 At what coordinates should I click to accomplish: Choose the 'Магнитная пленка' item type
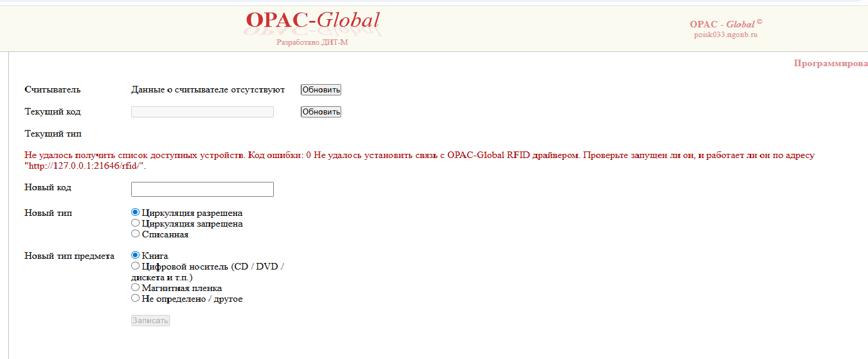pyautogui.click(x=135, y=287)
